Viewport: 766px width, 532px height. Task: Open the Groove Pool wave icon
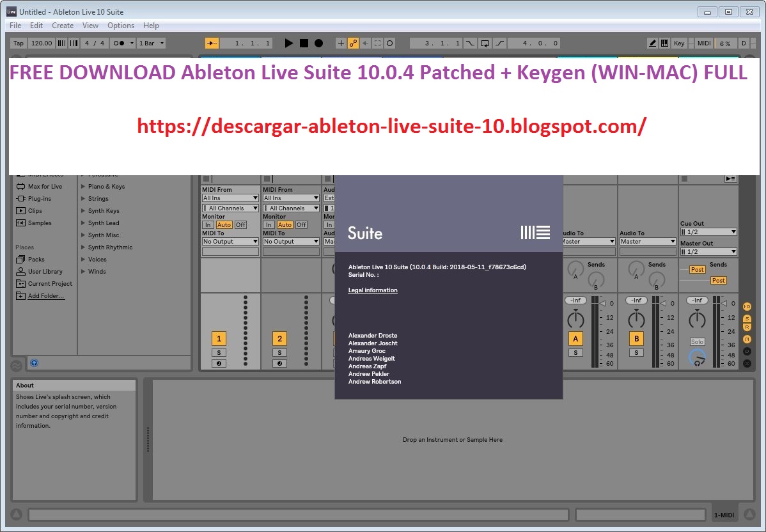point(16,365)
